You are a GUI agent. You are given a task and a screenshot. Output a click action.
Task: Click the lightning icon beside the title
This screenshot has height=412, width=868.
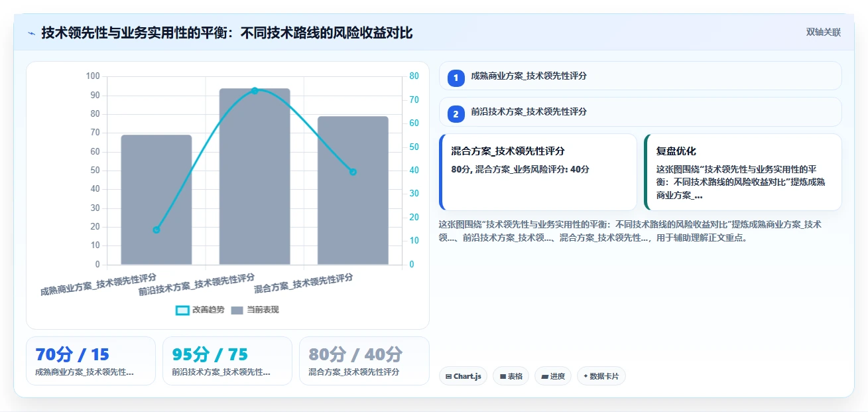pos(31,33)
